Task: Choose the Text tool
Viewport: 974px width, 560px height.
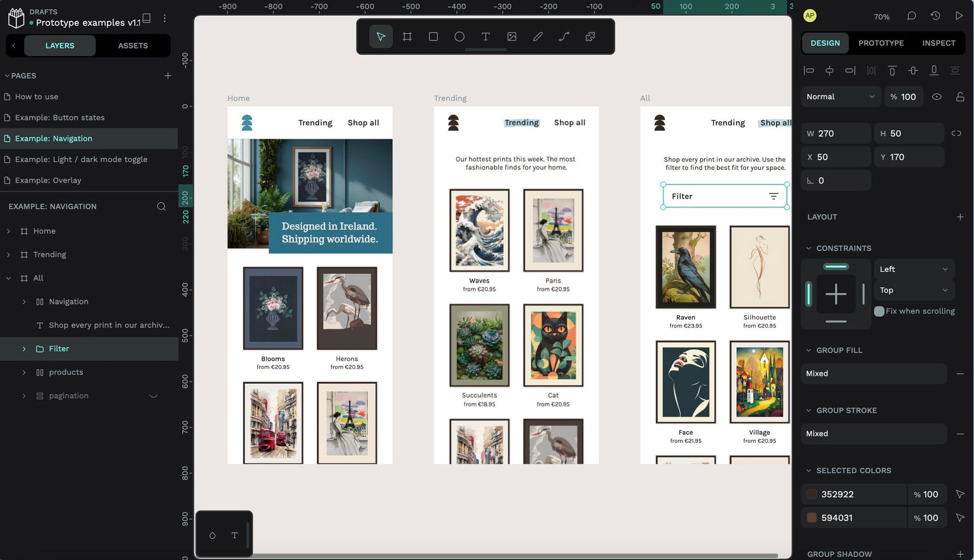Action: pyautogui.click(x=486, y=37)
